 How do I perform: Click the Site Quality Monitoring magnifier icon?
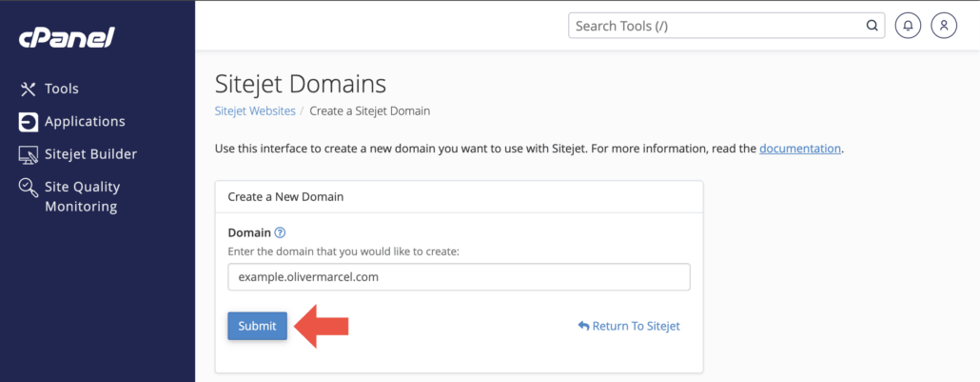(x=29, y=188)
